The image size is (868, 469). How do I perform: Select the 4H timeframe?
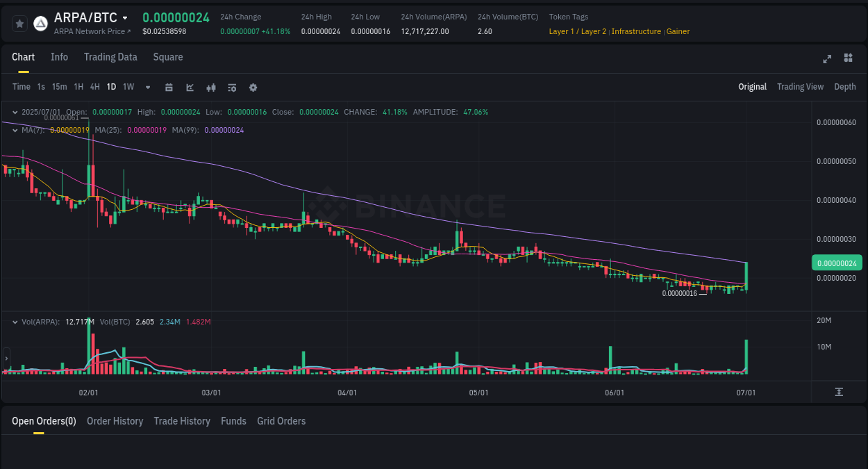[94, 87]
